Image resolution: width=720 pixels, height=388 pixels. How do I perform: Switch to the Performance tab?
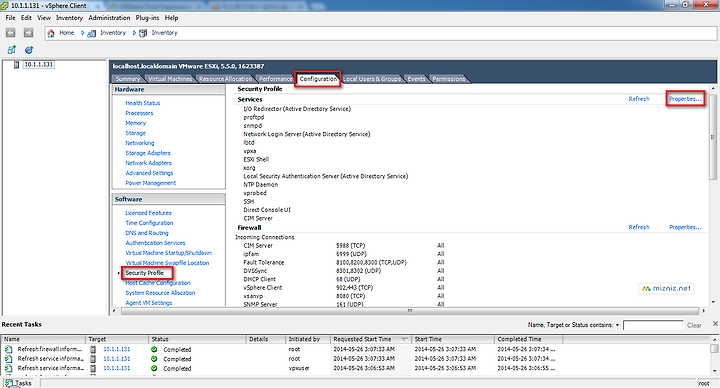[275, 79]
